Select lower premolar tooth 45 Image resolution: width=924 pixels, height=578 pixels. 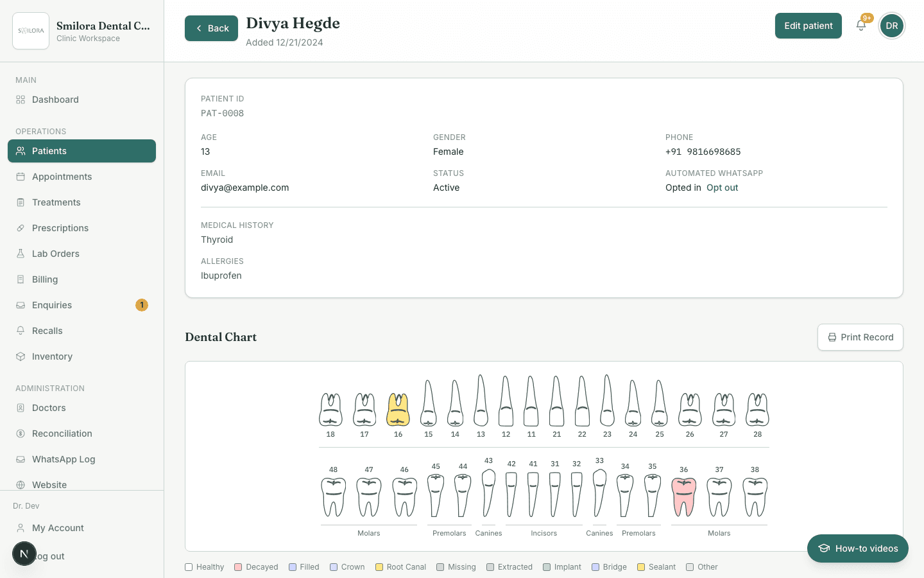coord(436,495)
